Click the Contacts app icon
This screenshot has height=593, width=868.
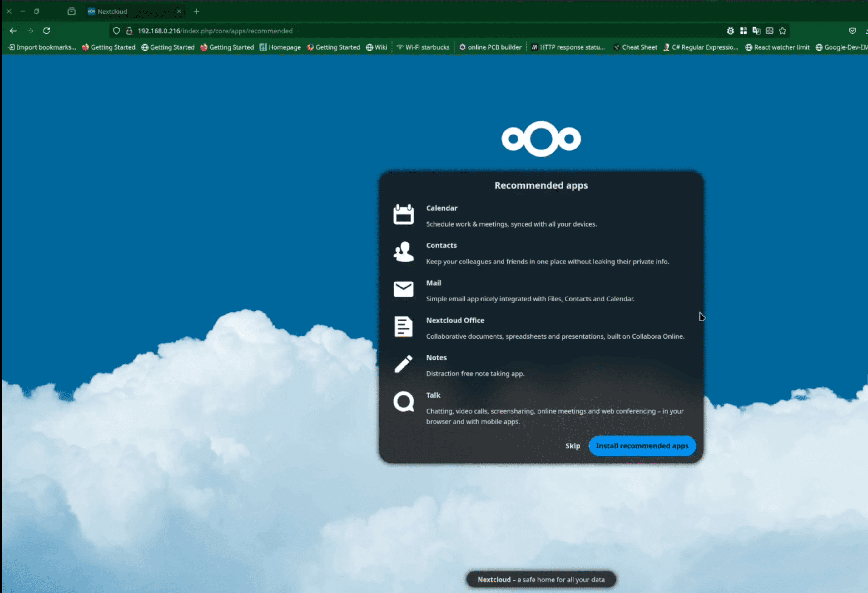[x=403, y=252]
